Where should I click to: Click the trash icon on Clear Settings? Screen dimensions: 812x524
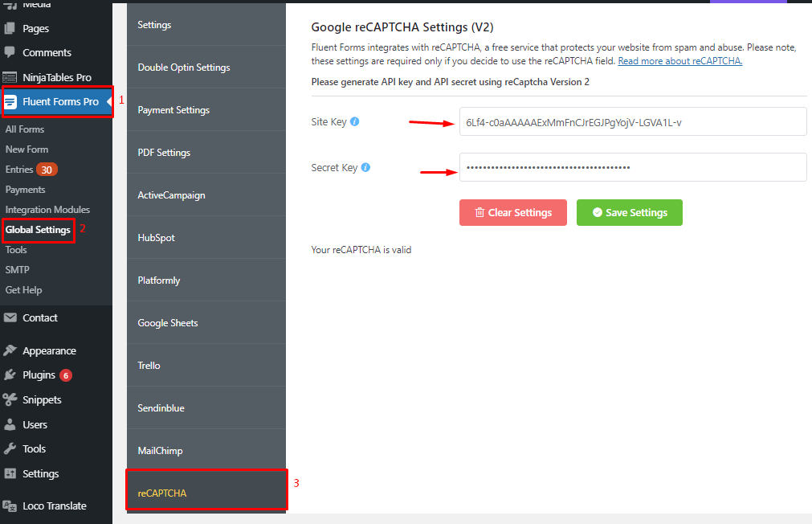tap(479, 212)
